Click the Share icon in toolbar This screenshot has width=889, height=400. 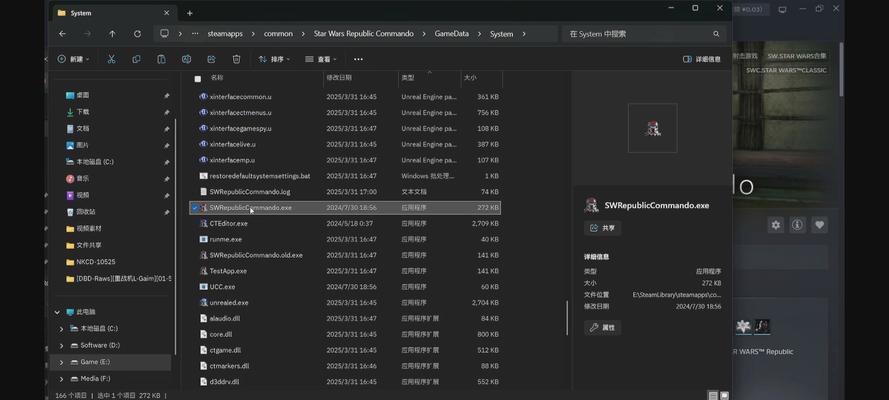click(x=211, y=59)
